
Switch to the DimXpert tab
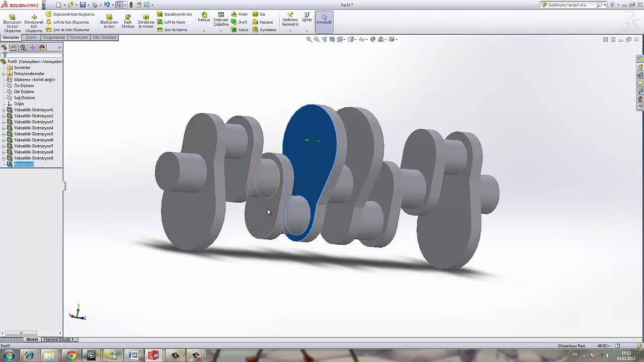79,38
